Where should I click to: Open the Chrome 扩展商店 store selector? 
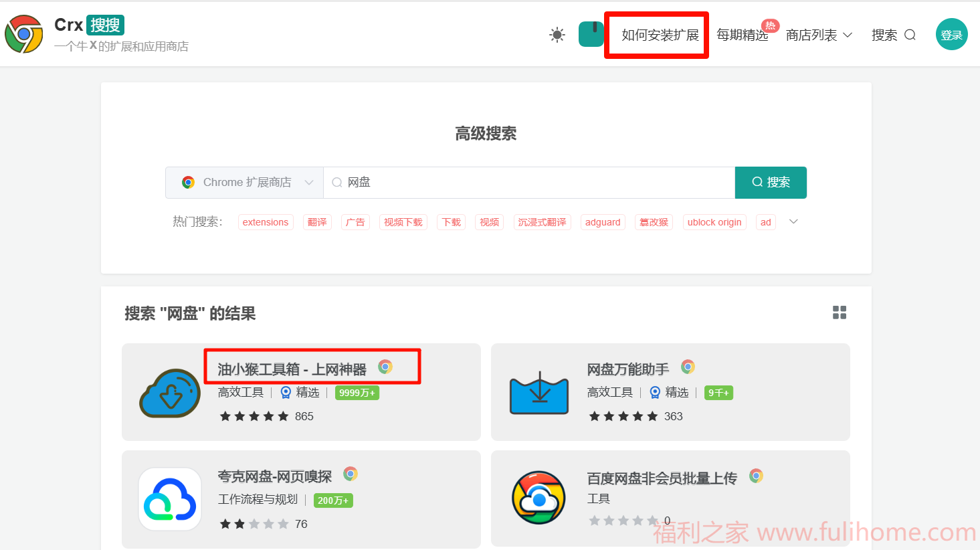click(x=244, y=182)
